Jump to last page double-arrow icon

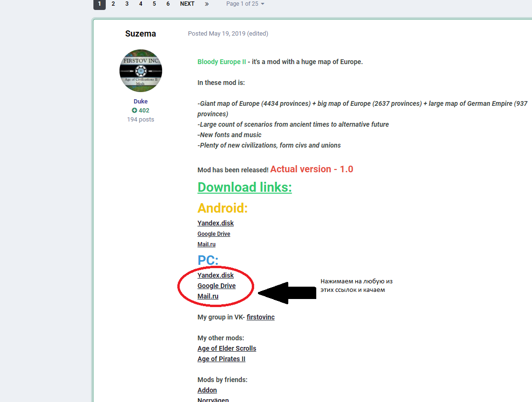click(x=207, y=4)
